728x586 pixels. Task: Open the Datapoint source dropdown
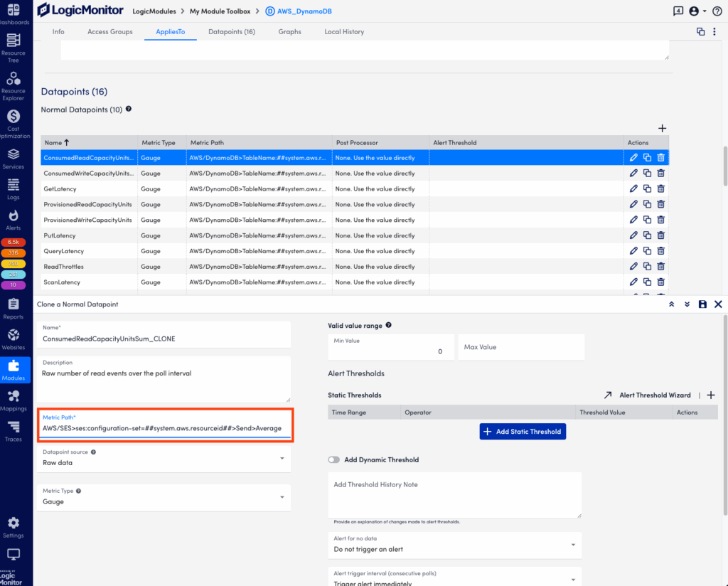(164, 458)
